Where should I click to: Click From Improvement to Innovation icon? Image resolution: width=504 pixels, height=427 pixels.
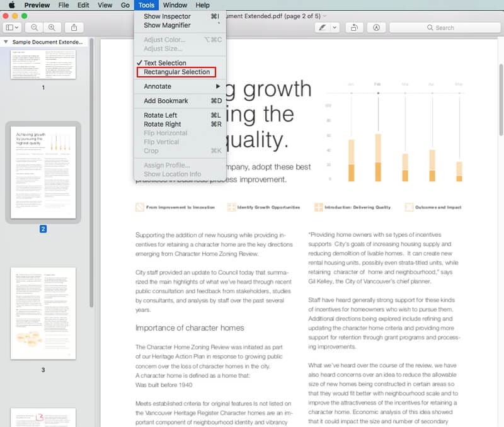click(140, 207)
